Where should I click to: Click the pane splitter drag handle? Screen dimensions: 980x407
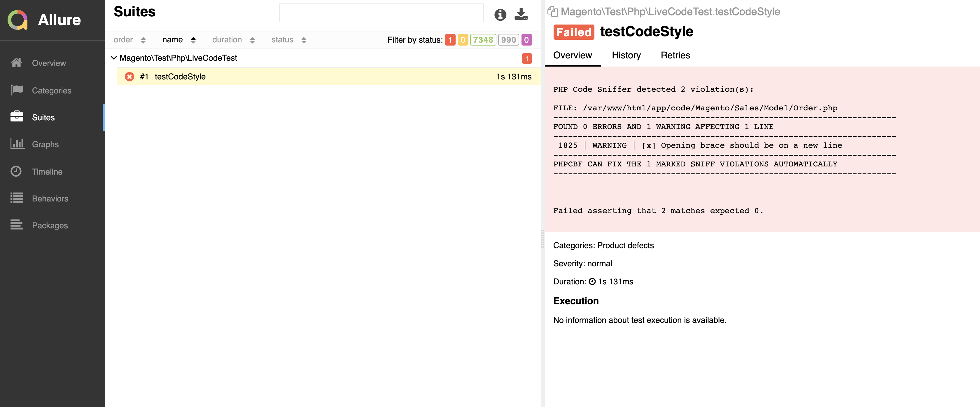point(542,239)
